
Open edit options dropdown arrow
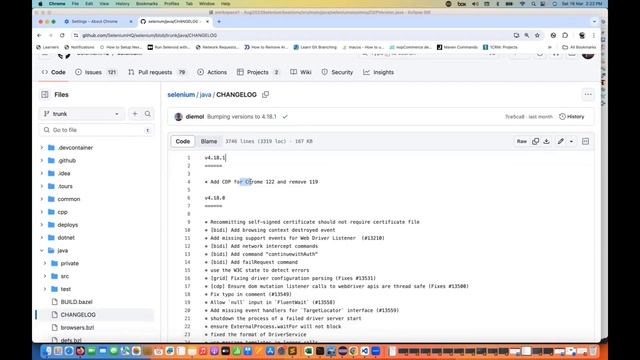click(571, 141)
